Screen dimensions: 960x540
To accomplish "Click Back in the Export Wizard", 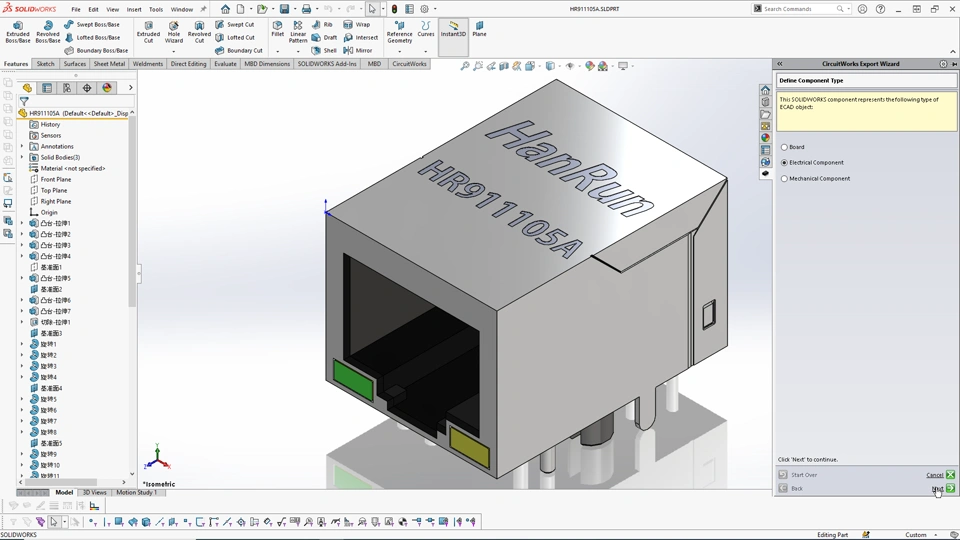I will [x=790, y=489].
